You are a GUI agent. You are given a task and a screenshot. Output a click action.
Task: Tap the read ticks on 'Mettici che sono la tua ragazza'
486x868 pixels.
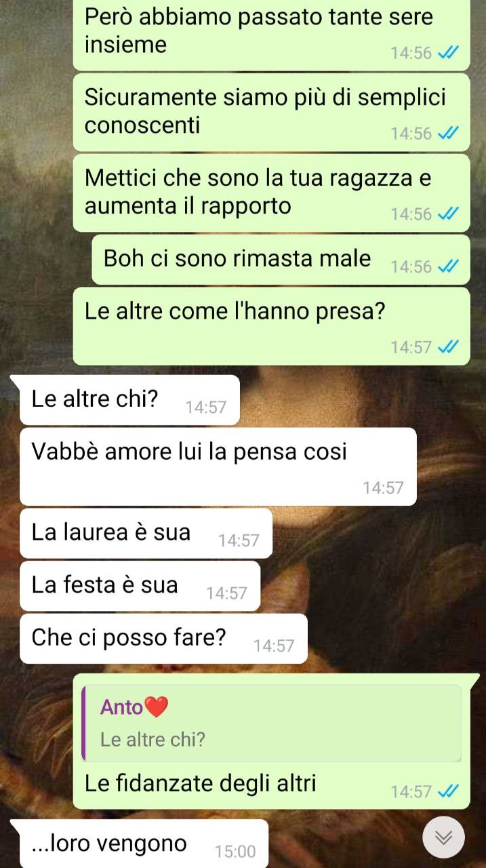(449, 214)
